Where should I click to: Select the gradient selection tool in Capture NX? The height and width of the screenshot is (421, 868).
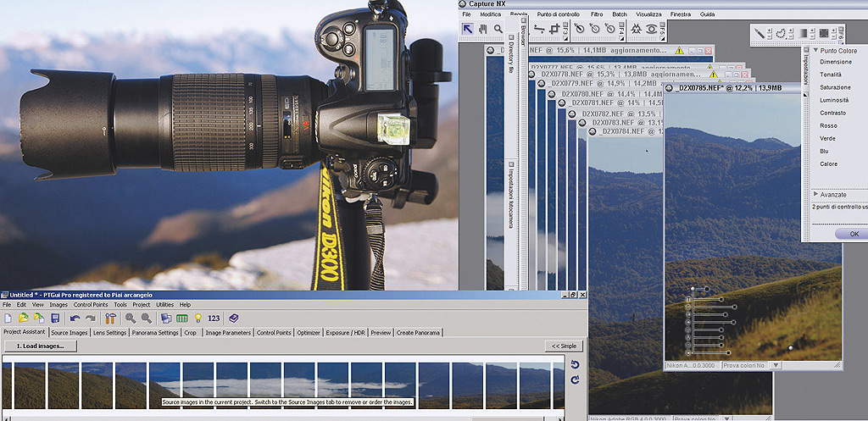tap(803, 33)
